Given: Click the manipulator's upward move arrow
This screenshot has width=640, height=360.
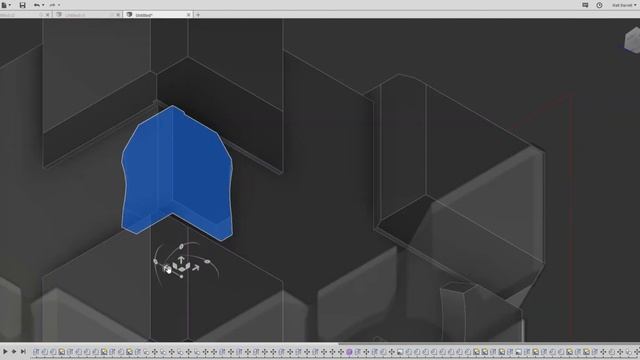Looking at the screenshot, I should coord(181,260).
